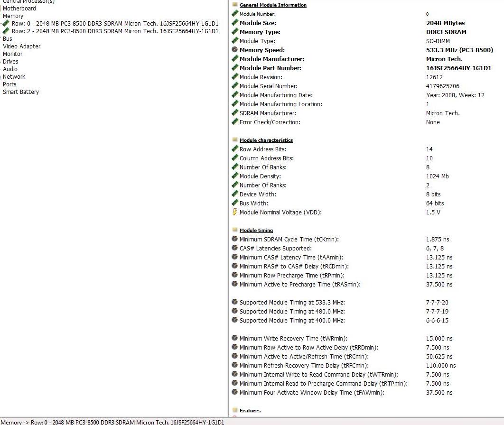The image size is (504, 425).
Task: Click the Bus Width row icon
Action: point(235,203)
